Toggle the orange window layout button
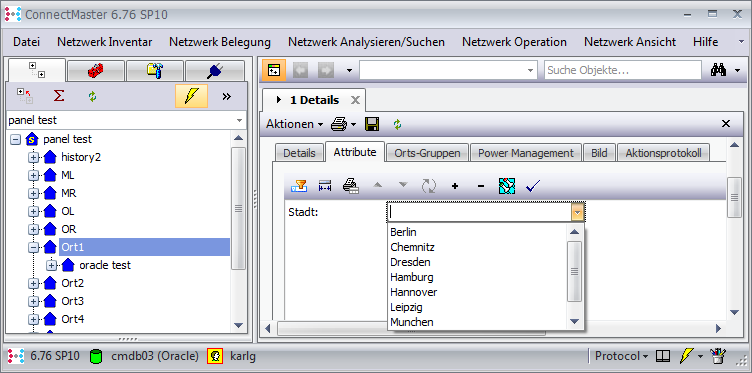The image size is (752, 373). click(x=274, y=70)
